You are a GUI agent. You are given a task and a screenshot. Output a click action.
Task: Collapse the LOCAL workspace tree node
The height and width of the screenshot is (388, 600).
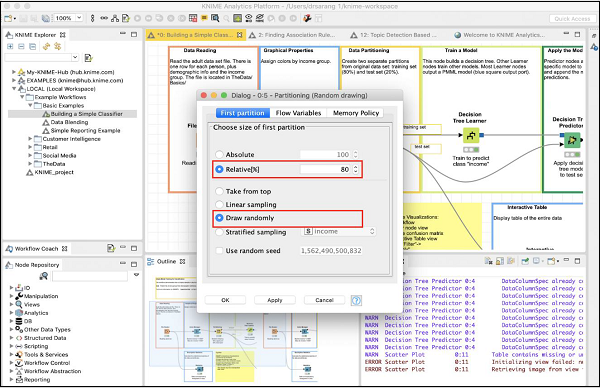pos(14,89)
